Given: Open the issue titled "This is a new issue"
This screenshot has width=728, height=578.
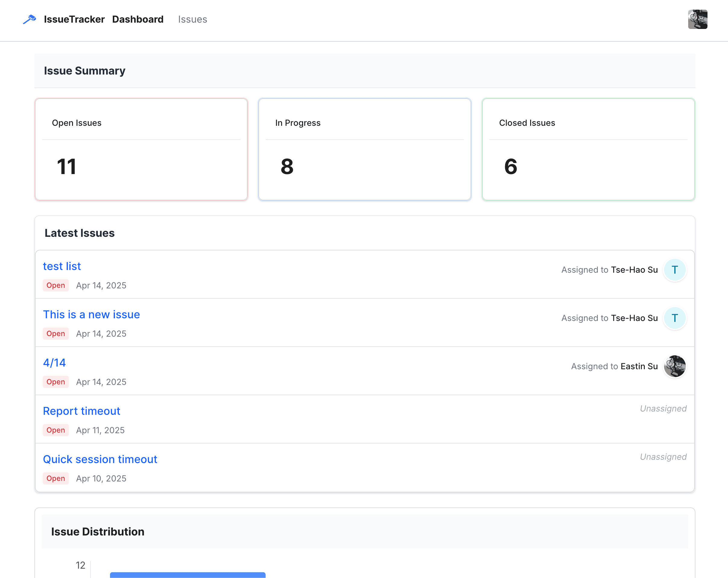Looking at the screenshot, I should 91,315.
